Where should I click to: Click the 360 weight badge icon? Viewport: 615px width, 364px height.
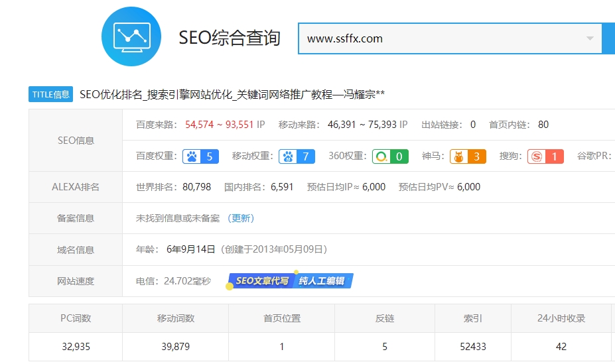point(381,156)
